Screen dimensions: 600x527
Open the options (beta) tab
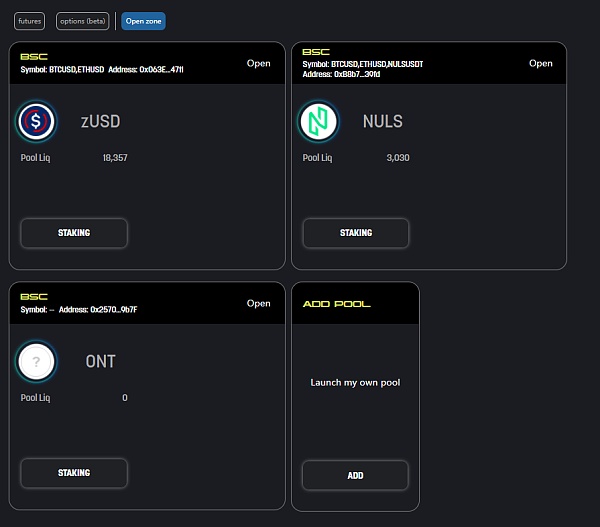(x=82, y=21)
